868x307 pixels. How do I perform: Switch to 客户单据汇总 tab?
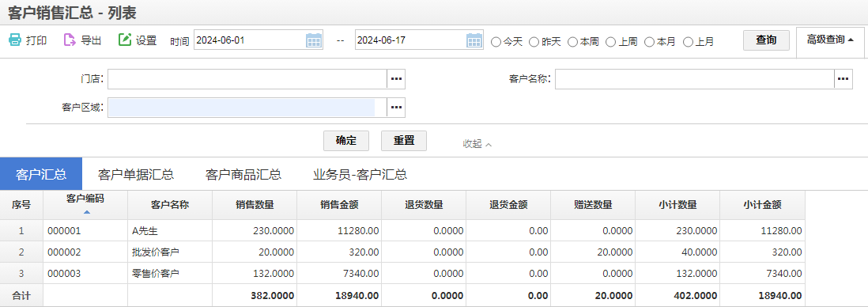[x=136, y=175]
